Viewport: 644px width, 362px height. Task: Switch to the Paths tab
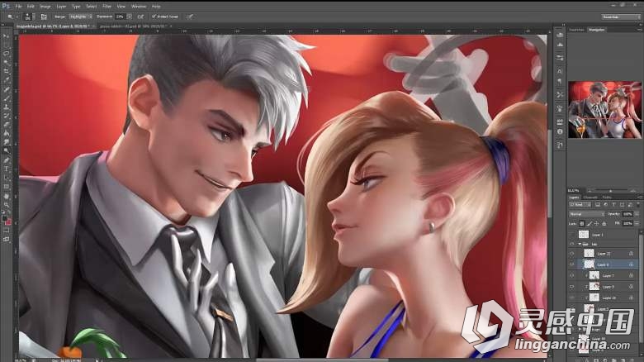[607, 198]
